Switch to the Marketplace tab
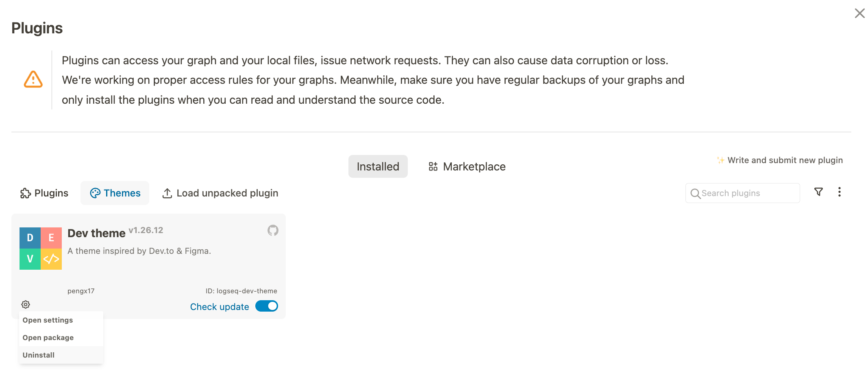The height and width of the screenshot is (371, 868). pos(467,166)
